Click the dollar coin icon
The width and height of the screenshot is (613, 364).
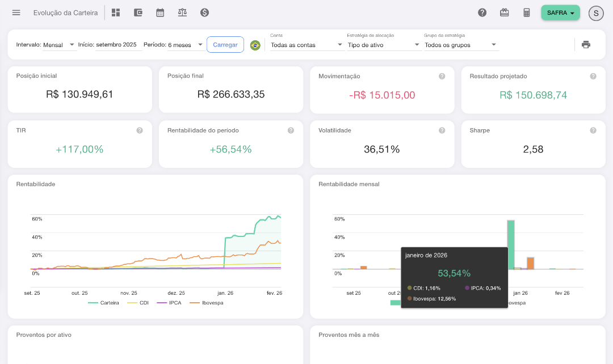coord(205,12)
